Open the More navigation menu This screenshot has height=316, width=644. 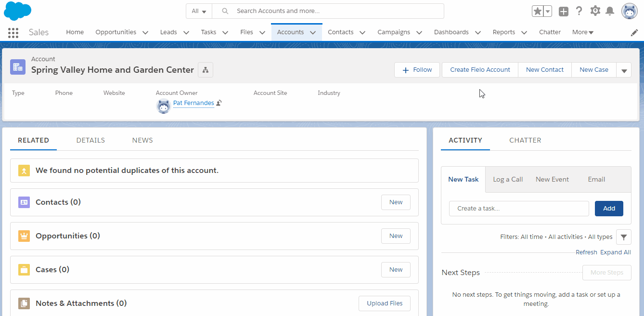tap(583, 32)
